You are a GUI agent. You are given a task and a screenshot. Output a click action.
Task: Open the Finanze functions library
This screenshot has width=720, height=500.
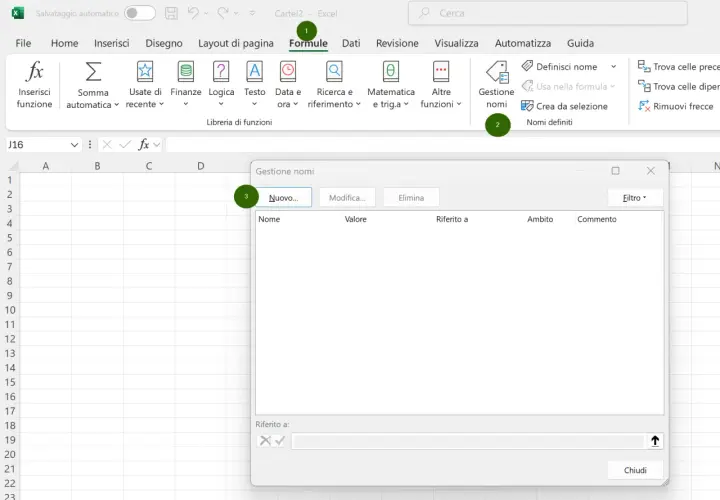[186, 85]
